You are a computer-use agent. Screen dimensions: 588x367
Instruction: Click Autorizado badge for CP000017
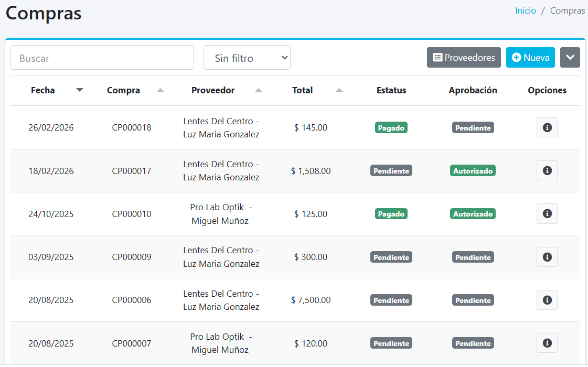473,170
